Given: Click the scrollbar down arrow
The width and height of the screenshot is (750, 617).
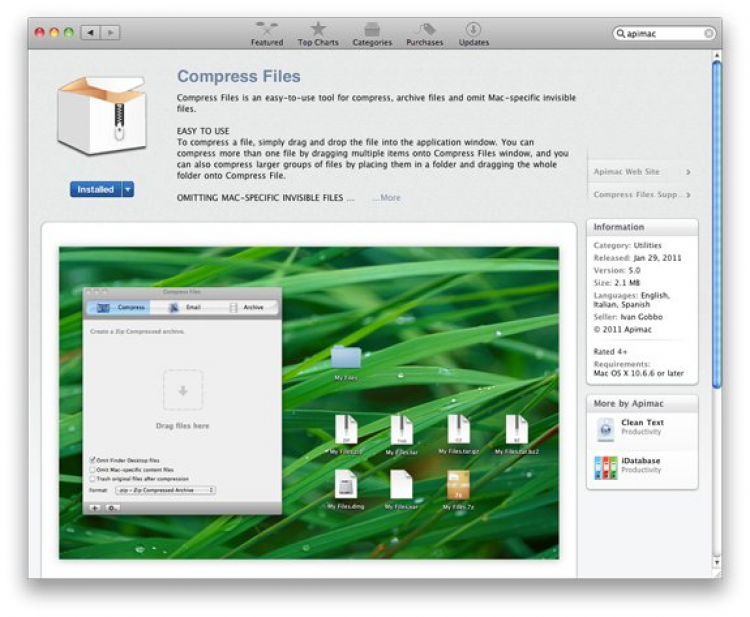Looking at the screenshot, I should [x=717, y=562].
